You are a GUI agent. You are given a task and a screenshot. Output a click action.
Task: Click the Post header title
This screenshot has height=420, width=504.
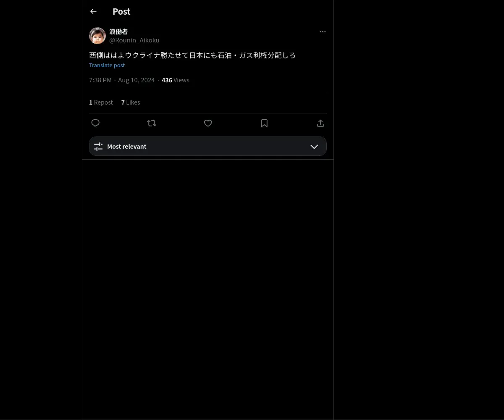(121, 11)
